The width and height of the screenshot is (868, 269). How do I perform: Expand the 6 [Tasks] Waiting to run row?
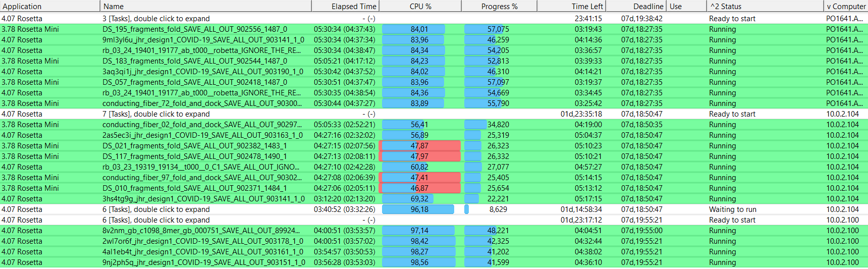(434, 209)
